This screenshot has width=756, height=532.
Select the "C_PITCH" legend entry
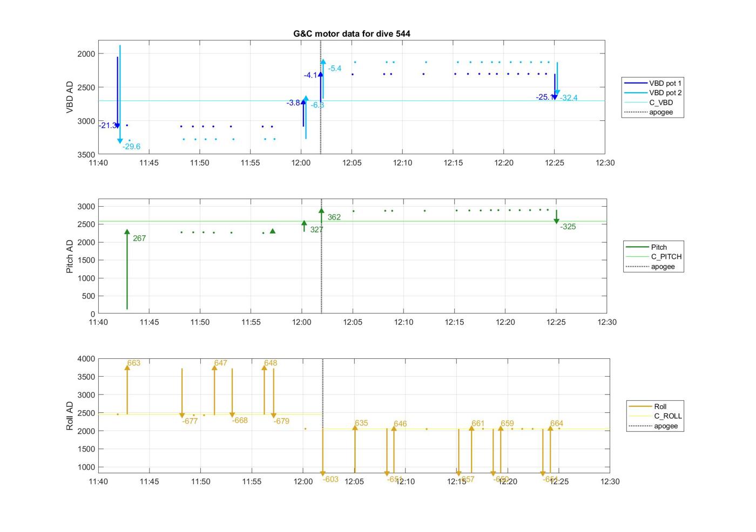[654, 257]
